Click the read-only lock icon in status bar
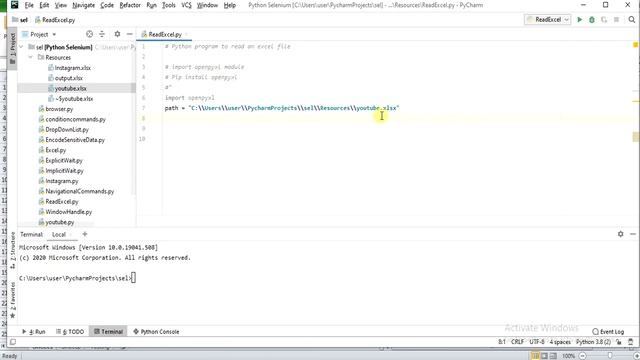Screen dimensions: 640x360 (x=619, y=342)
